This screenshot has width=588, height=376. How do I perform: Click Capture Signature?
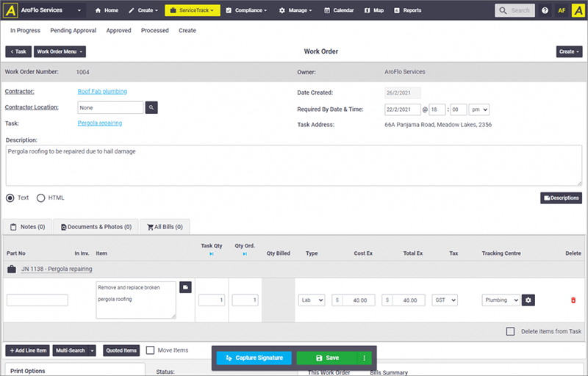[254, 358]
